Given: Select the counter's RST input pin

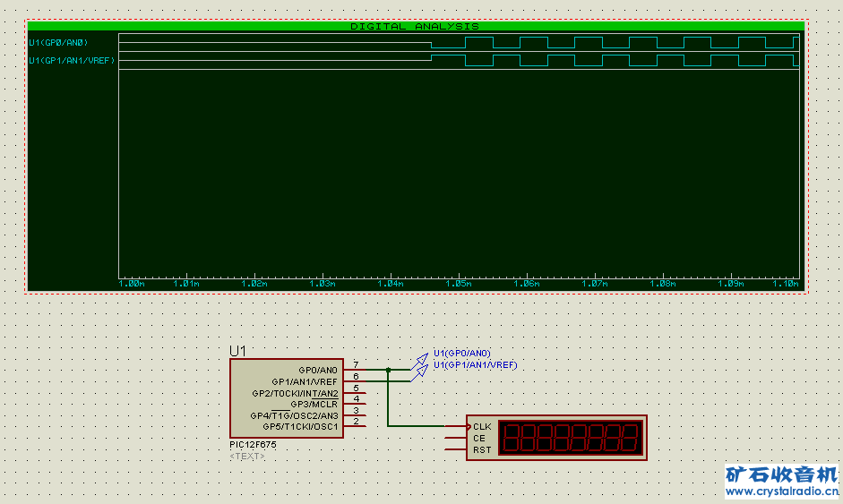Looking at the screenshot, I should (x=481, y=449).
